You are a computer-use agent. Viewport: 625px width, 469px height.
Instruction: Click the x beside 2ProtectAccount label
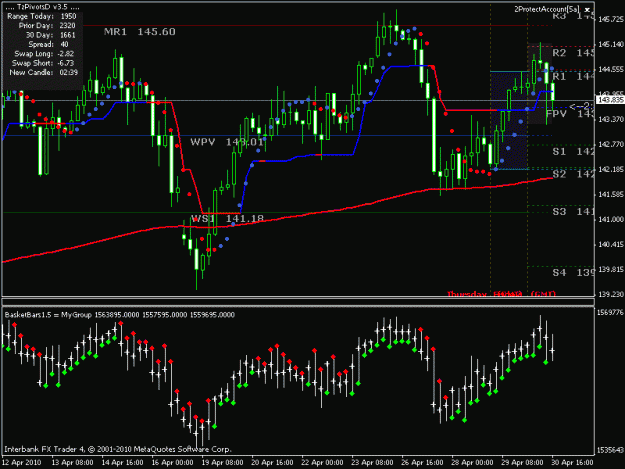tap(587, 9)
